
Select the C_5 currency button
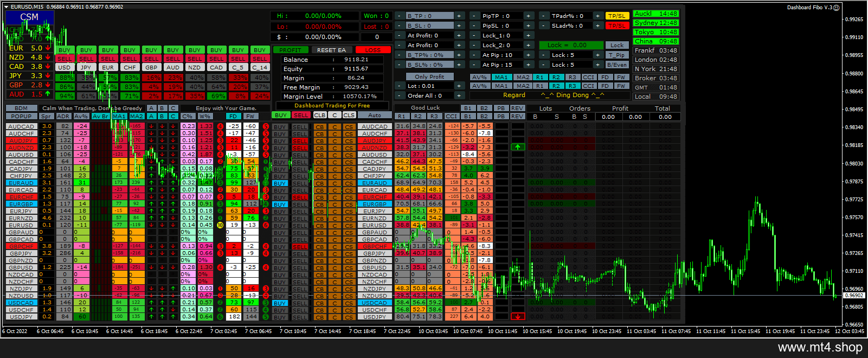point(237,67)
